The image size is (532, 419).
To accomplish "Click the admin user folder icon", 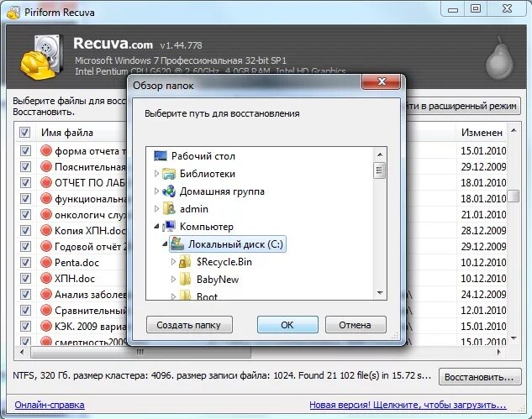I will (x=169, y=209).
